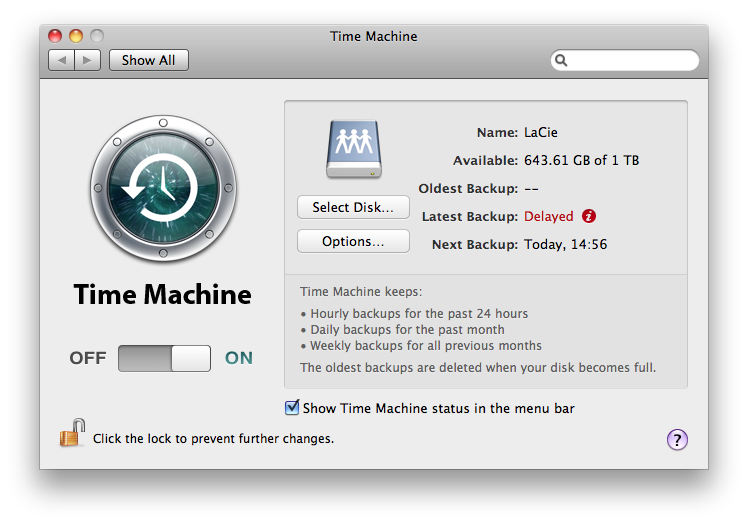Click the red Delayed info icon
The image size is (748, 524).
pyautogui.click(x=589, y=216)
